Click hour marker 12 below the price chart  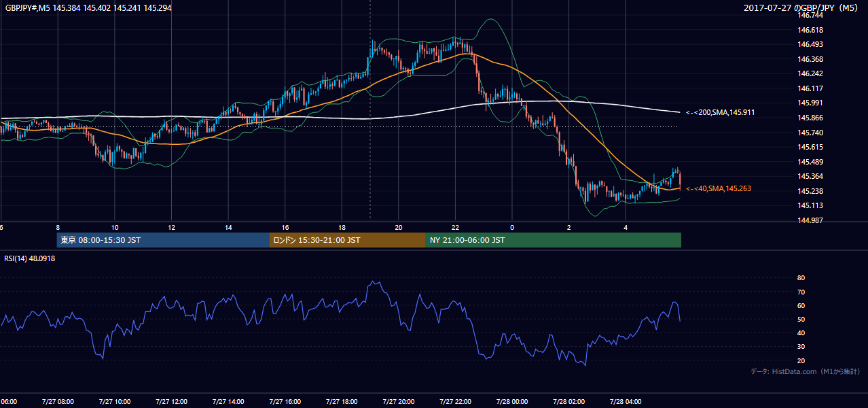point(171,227)
